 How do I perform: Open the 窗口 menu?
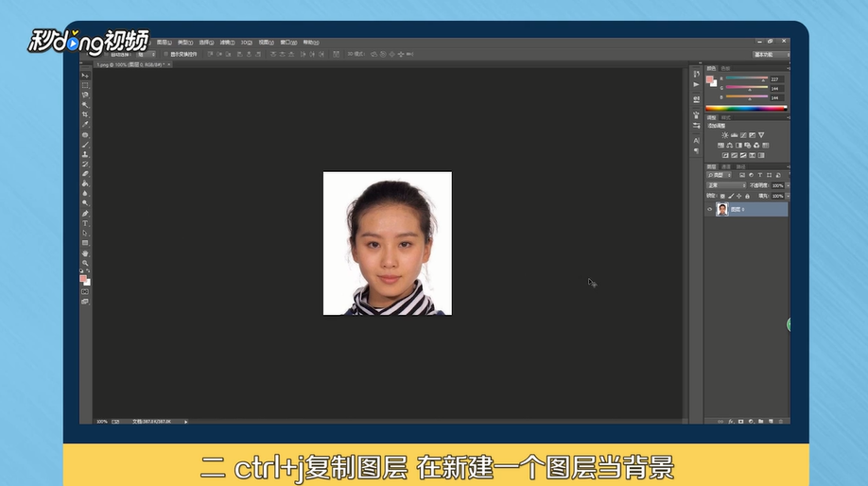[x=288, y=43]
